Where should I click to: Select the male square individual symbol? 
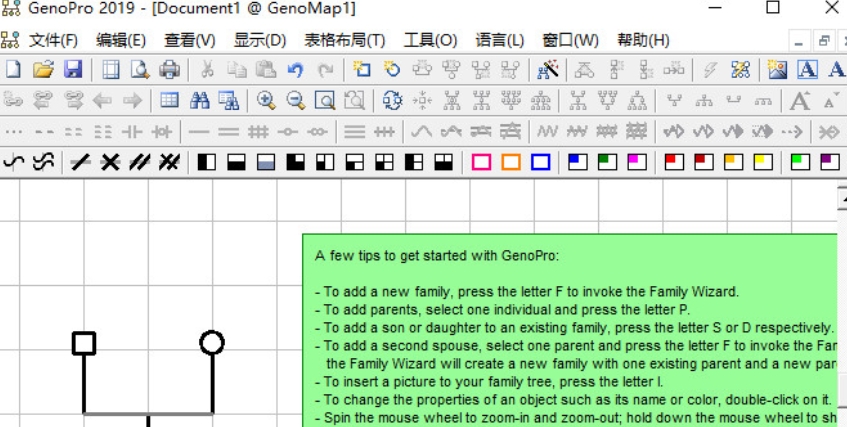click(x=84, y=343)
